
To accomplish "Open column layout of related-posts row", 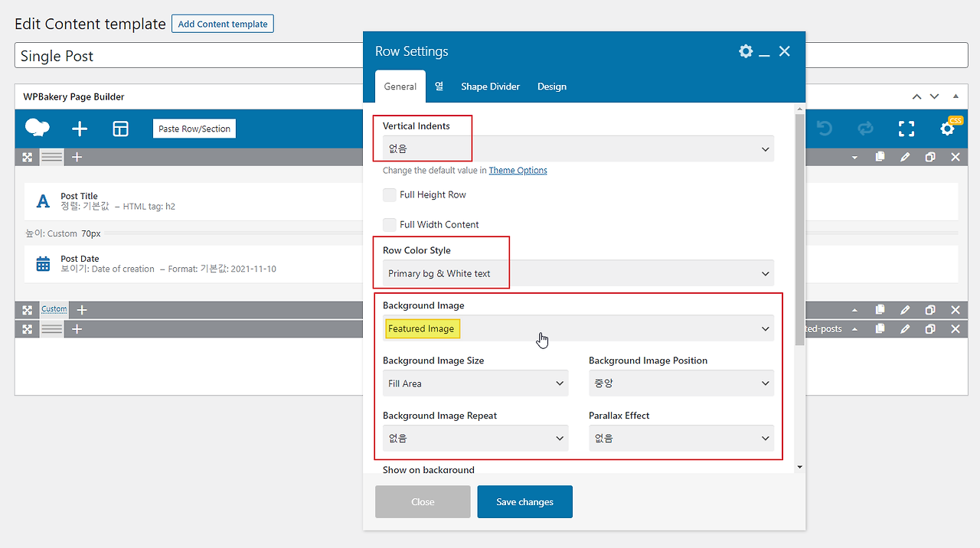I will coord(52,329).
